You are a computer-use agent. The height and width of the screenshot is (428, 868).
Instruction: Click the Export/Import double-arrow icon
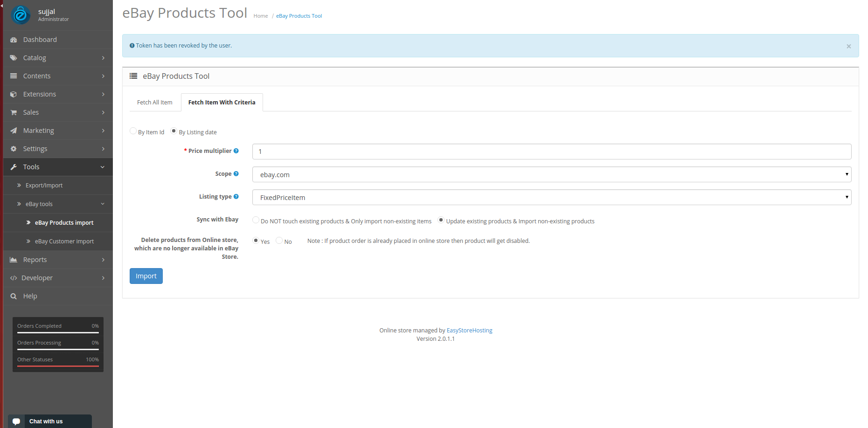tap(19, 185)
